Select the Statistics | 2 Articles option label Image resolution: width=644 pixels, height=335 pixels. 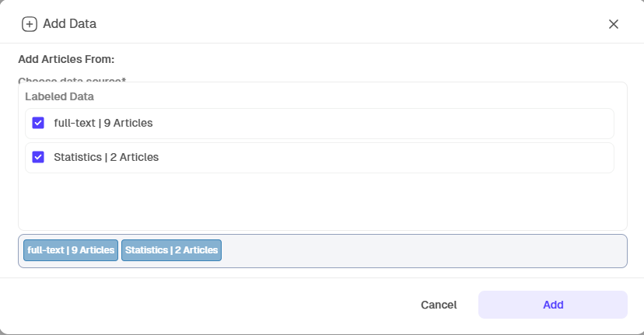106,157
